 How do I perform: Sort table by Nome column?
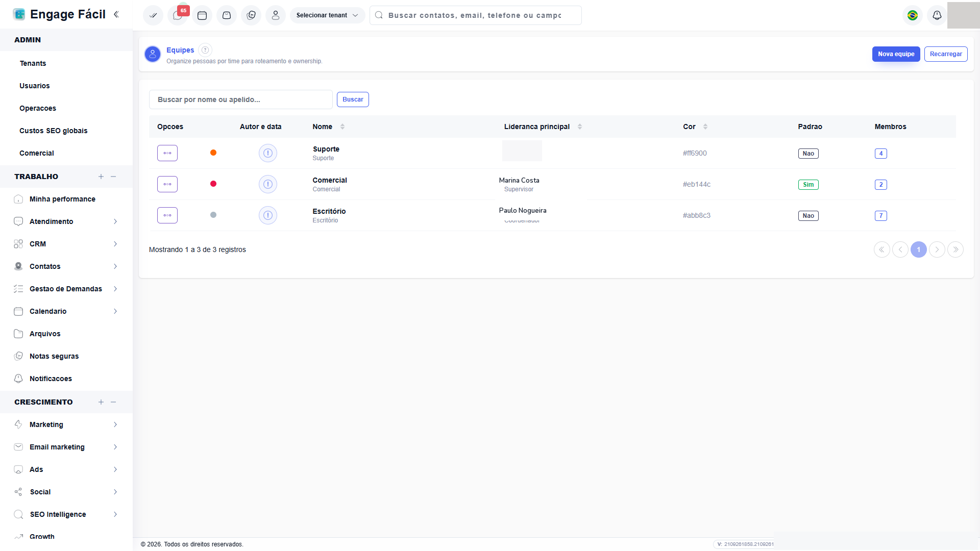pos(342,127)
